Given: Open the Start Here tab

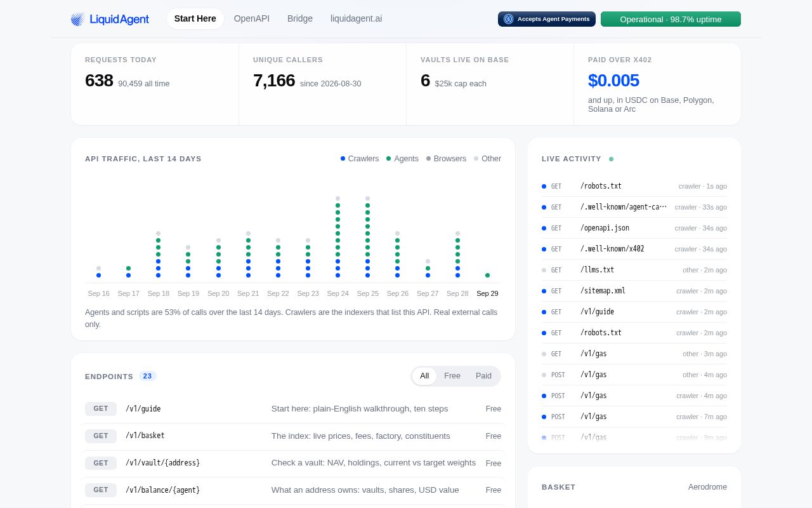Looking at the screenshot, I should click(195, 19).
